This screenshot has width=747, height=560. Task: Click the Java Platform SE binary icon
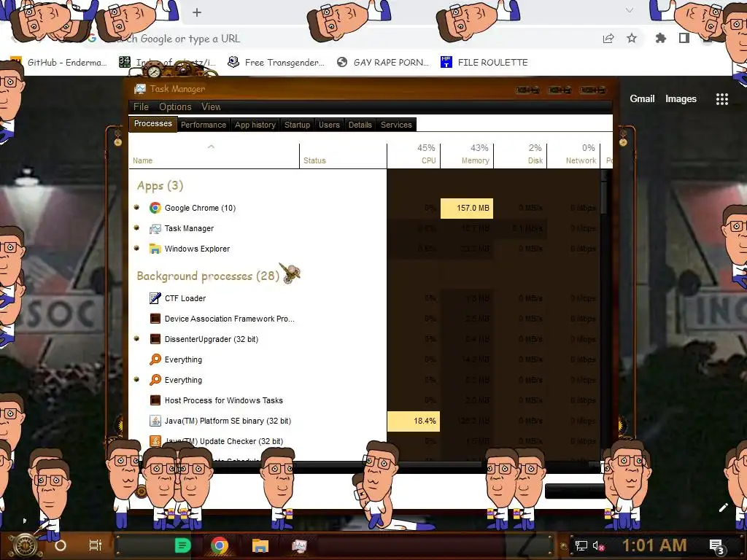[155, 421]
